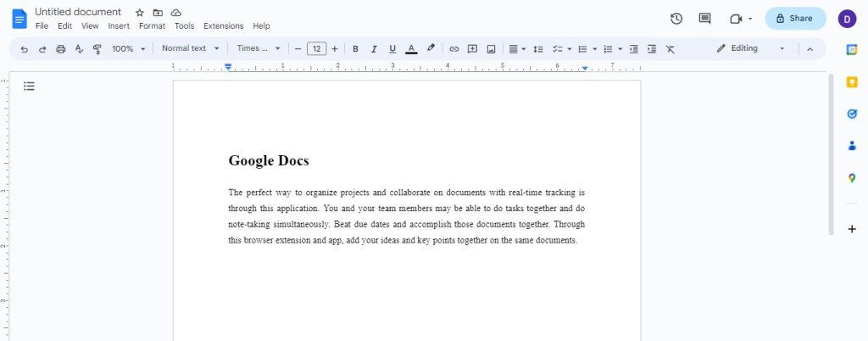This screenshot has height=341, width=868.
Task: Open the File menu
Action: 42,26
